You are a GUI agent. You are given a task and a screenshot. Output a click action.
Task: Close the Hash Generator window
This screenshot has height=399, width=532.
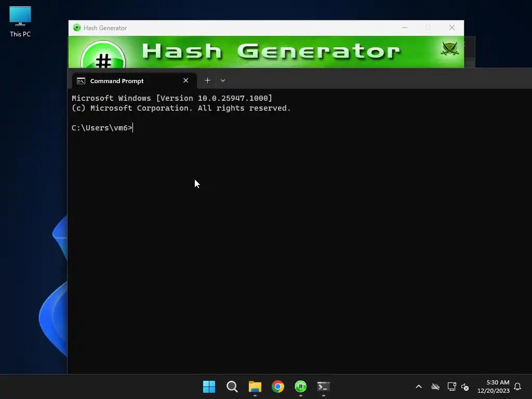pos(452,28)
